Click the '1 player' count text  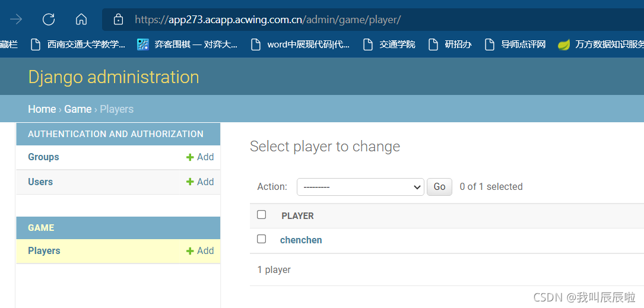(x=274, y=270)
